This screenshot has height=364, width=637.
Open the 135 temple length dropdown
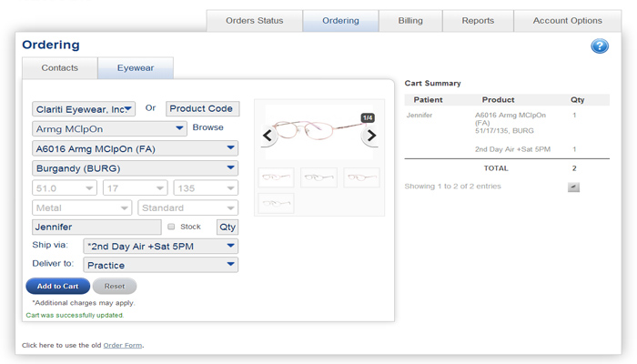tap(206, 188)
